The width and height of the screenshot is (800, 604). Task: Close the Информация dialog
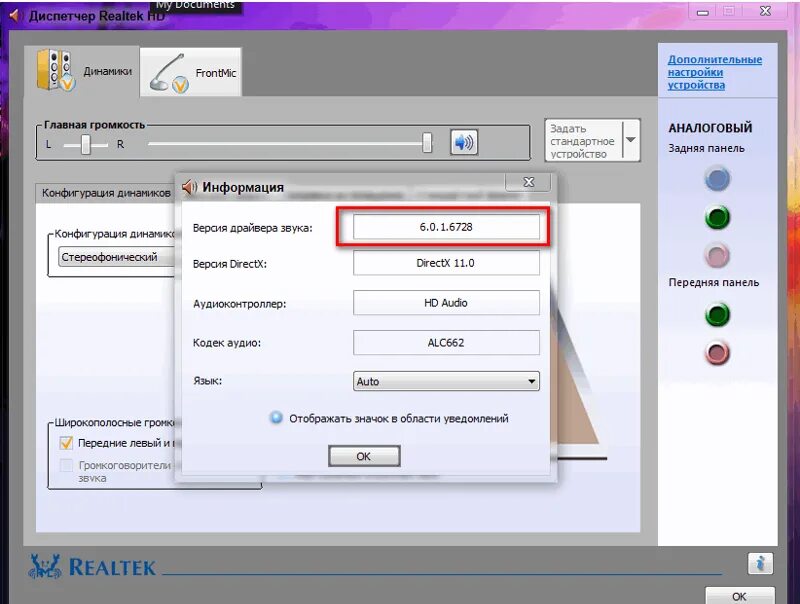click(x=528, y=182)
